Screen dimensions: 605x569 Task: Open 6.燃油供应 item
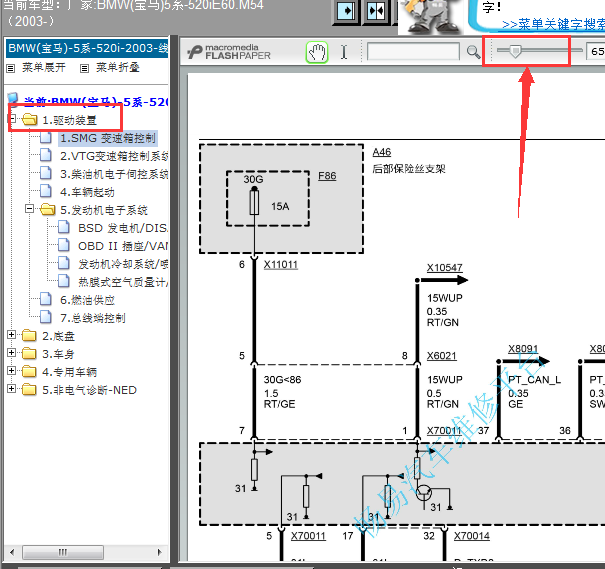[87, 300]
